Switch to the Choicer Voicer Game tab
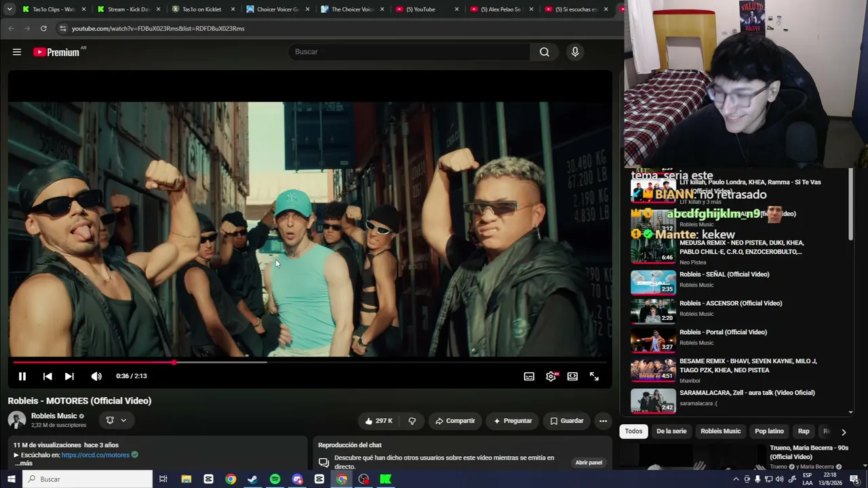 tap(278, 9)
